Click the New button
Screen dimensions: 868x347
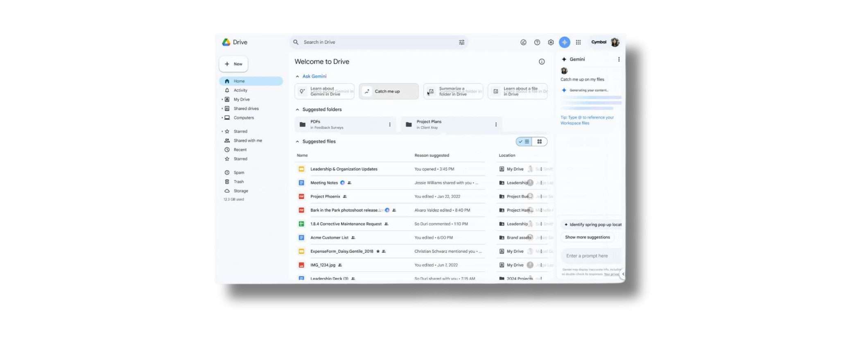pyautogui.click(x=233, y=64)
